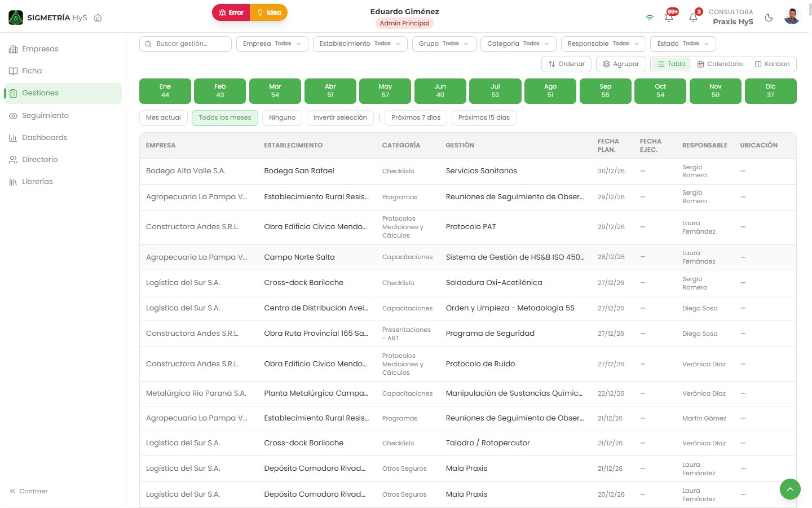The height and width of the screenshot is (508, 812).
Task: Open the Protocolo de Ruido gestión
Action: tap(480, 364)
